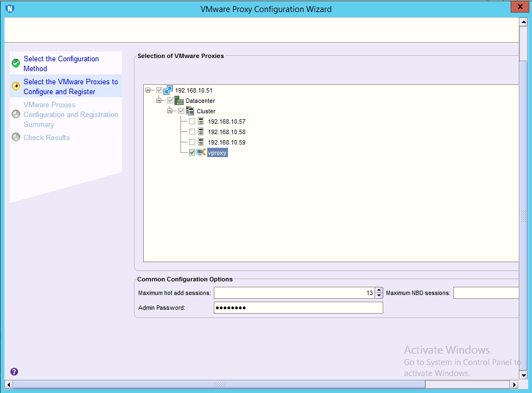Check the 192.168.10.59 host checkbox
532x393 pixels.
click(x=192, y=142)
